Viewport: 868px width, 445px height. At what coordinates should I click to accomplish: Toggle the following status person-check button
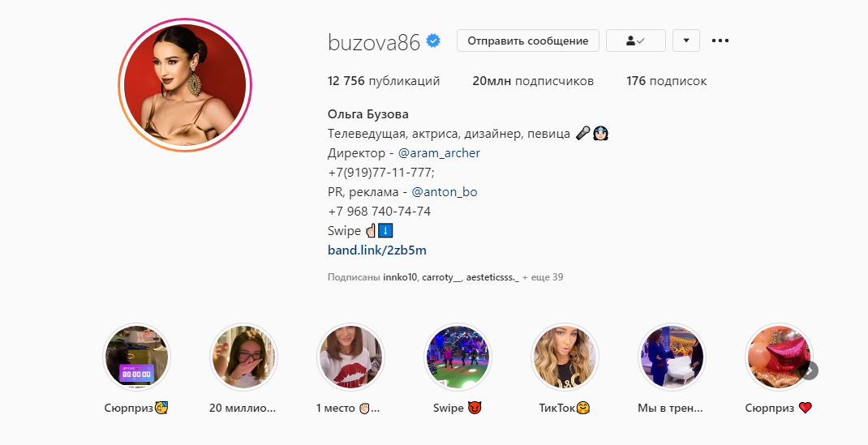(x=635, y=41)
